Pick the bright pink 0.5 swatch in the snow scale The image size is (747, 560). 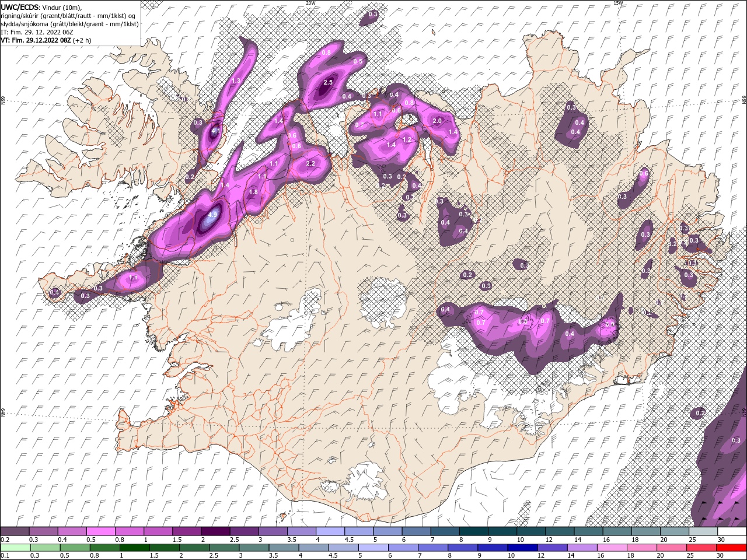pos(100,531)
